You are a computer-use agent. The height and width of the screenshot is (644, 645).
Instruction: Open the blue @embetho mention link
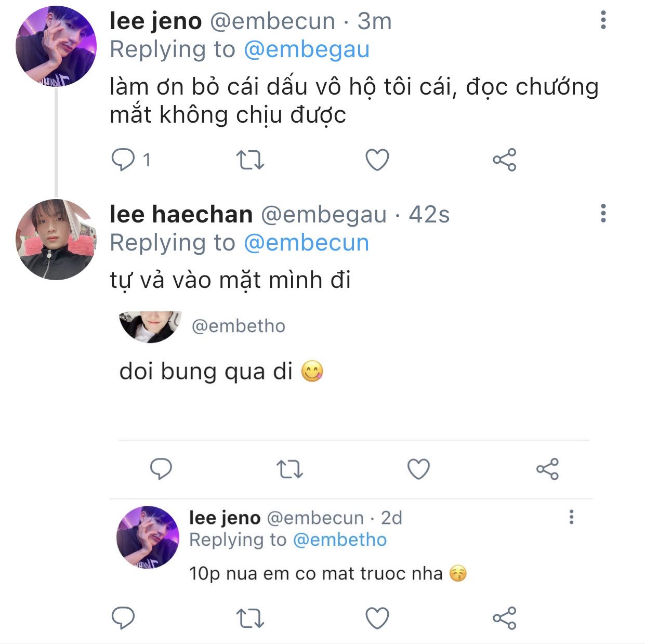point(340,540)
